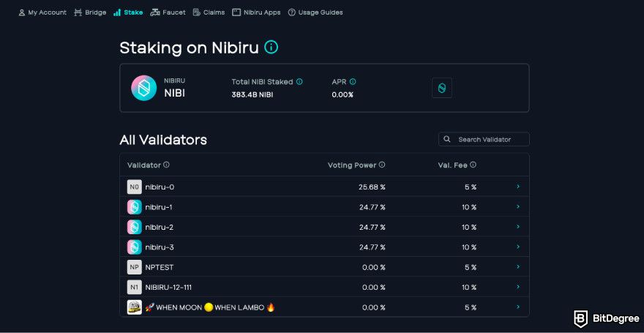Click the search magnifier icon

coord(447,139)
